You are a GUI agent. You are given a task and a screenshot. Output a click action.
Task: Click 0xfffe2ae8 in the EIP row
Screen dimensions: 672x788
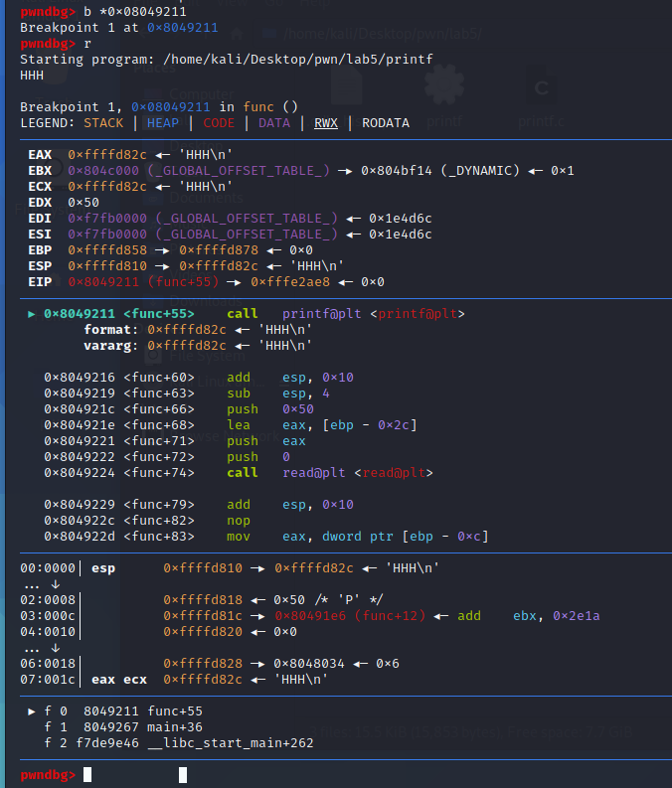(290, 281)
